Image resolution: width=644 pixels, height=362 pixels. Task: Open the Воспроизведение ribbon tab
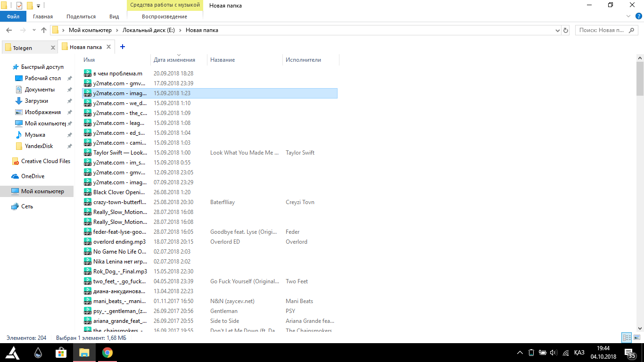[165, 16]
